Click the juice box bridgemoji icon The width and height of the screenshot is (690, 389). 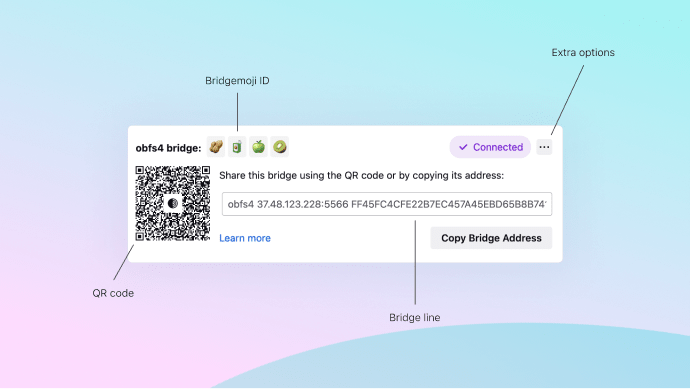click(x=237, y=147)
